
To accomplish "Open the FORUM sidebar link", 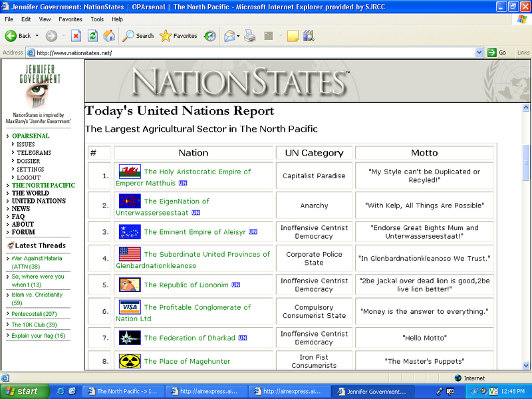I will [x=23, y=232].
